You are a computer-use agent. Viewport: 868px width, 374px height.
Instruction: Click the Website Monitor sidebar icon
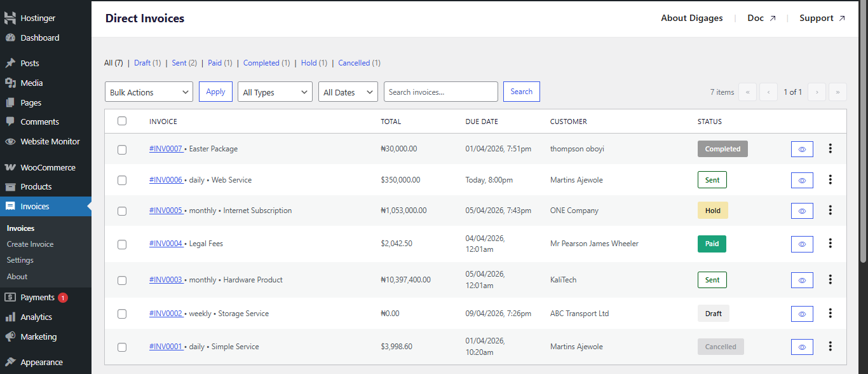point(10,141)
